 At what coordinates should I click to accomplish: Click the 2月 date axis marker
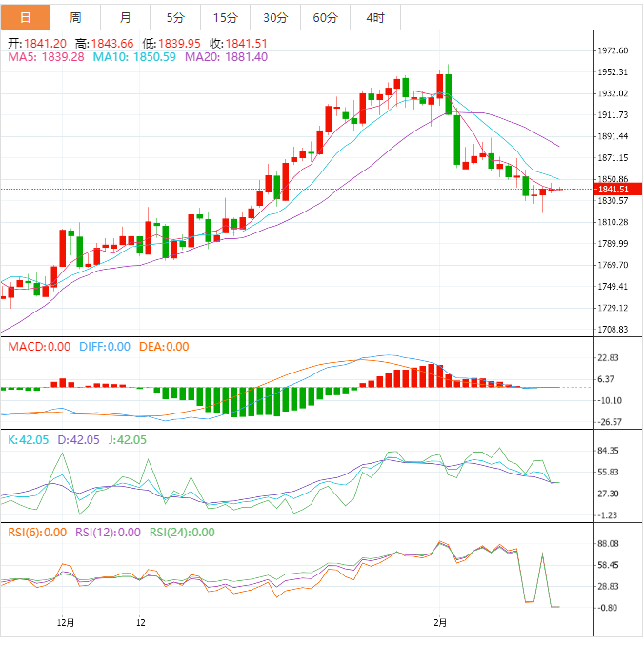[x=438, y=622]
